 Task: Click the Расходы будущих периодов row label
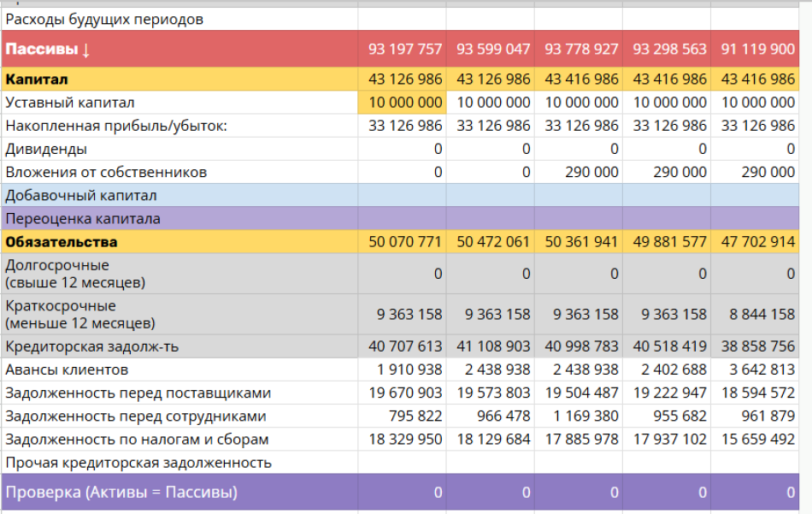tap(104, 19)
